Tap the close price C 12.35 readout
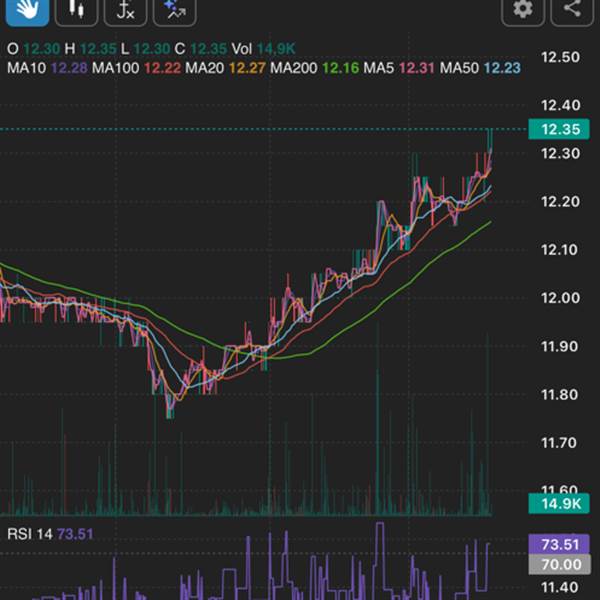The width and height of the screenshot is (600, 600). click(x=201, y=49)
